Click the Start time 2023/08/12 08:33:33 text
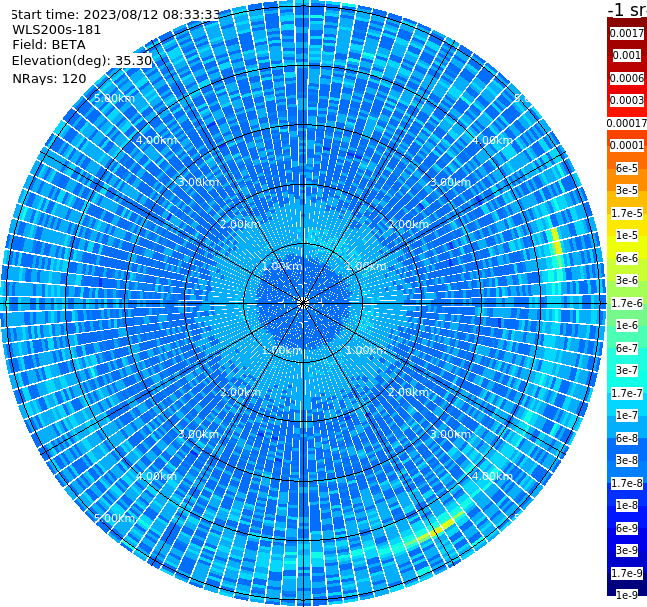 (x=115, y=14)
